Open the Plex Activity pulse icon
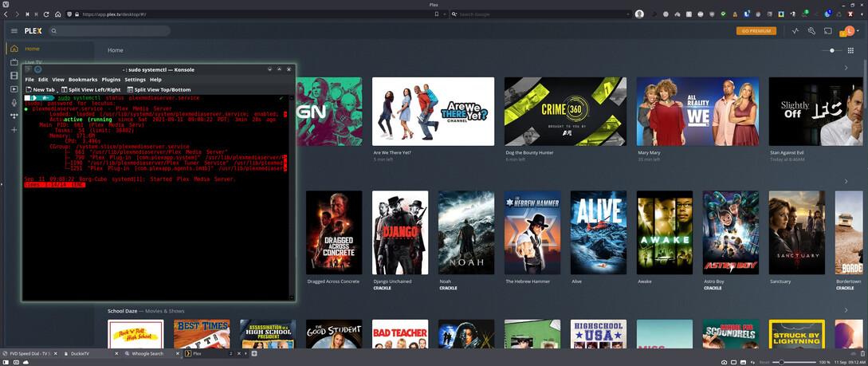 [795, 31]
